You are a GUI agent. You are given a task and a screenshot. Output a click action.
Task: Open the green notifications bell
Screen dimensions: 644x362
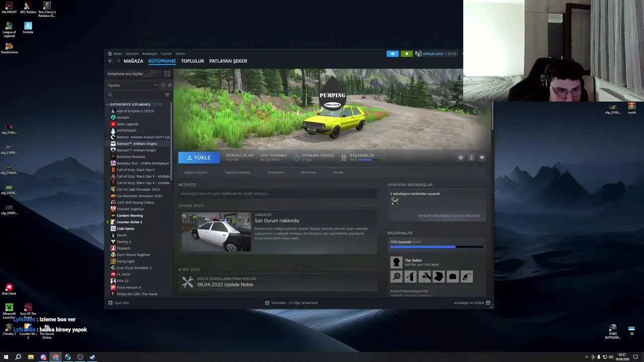click(407, 54)
